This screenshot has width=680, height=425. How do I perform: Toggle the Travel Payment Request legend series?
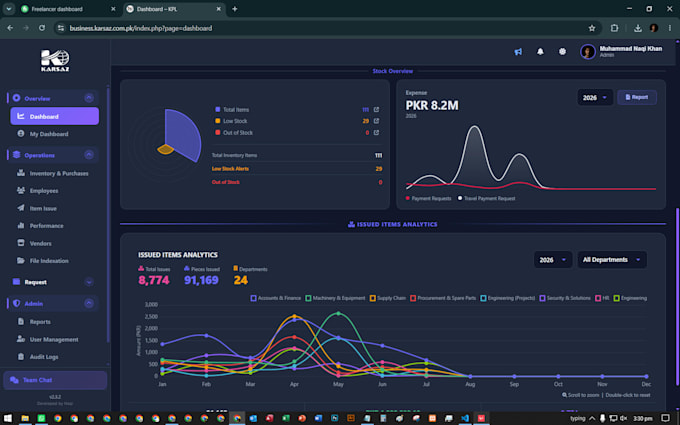[x=486, y=198]
